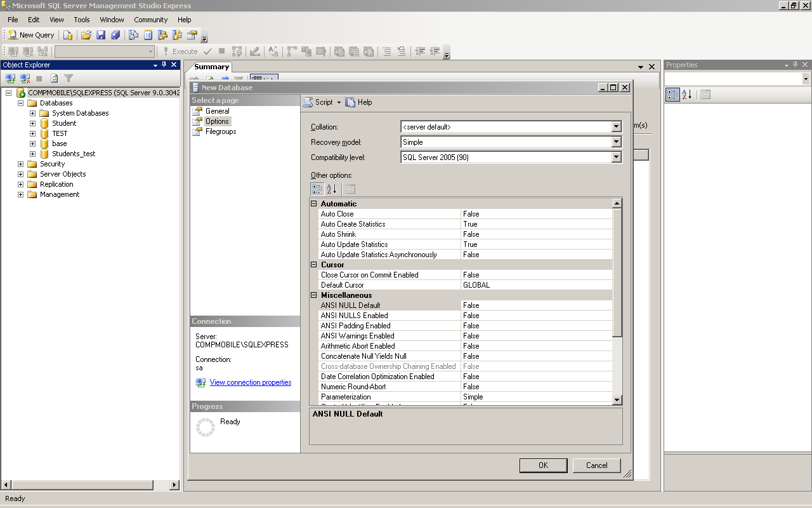Click down arrow of options grid scrollbar
The image size is (812, 508).
[x=617, y=399]
